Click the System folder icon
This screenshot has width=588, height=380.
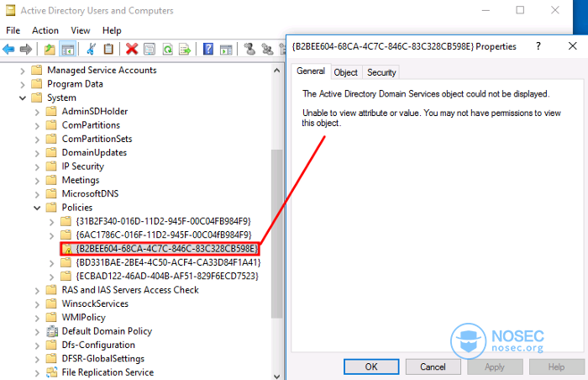(x=37, y=98)
